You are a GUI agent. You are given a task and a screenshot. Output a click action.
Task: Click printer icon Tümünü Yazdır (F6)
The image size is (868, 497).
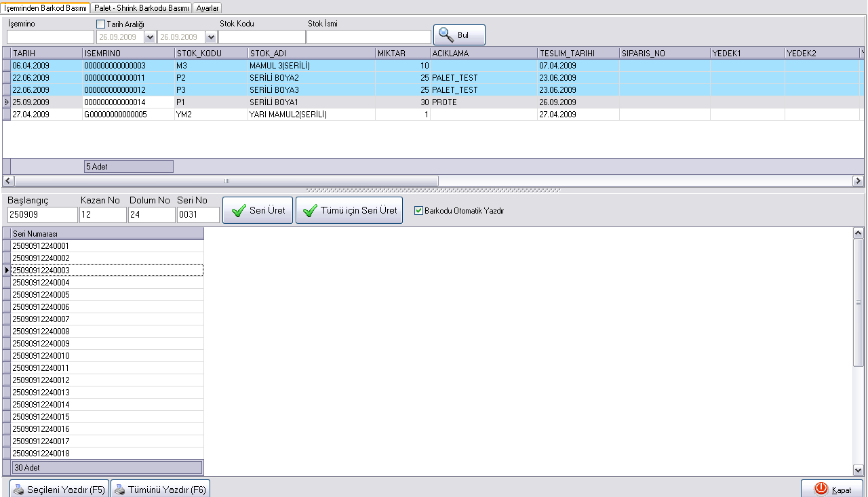(x=160, y=490)
